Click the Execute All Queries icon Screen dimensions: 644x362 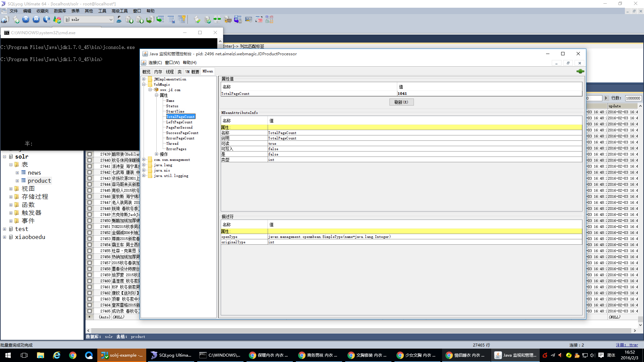click(x=36, y=20)
